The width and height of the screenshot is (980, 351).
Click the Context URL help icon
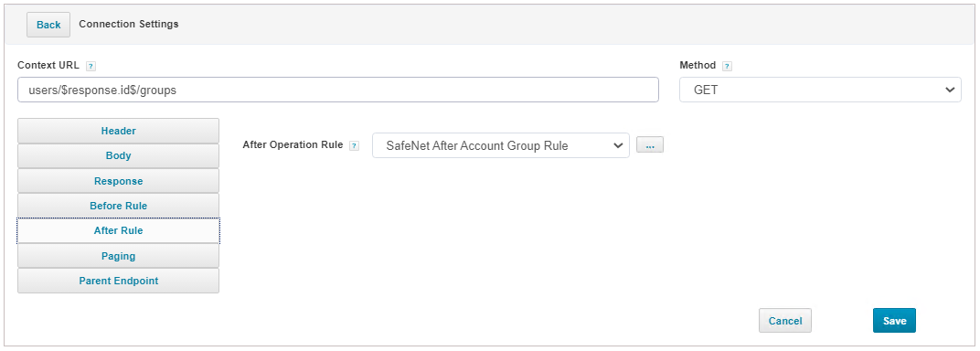click(x=91, y=66)
